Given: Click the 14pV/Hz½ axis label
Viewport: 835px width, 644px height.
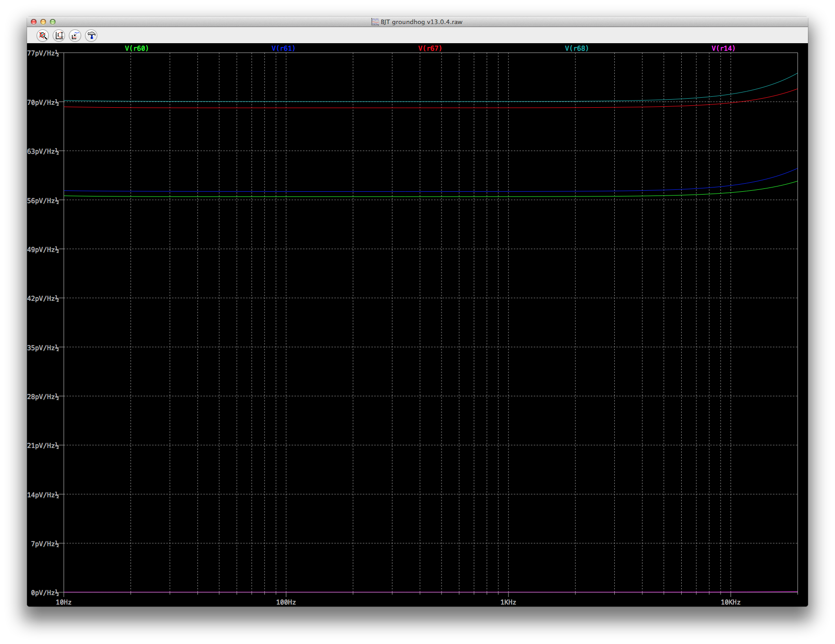Looking at the screenshot, I should (x=43, y=495).
